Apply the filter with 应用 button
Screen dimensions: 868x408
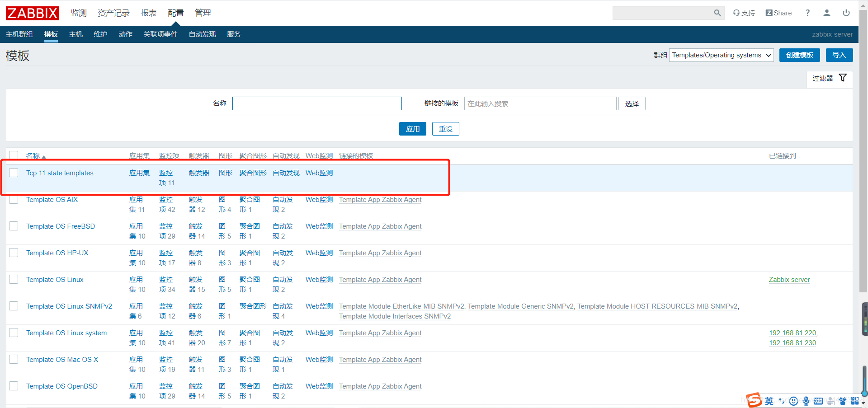413,129
